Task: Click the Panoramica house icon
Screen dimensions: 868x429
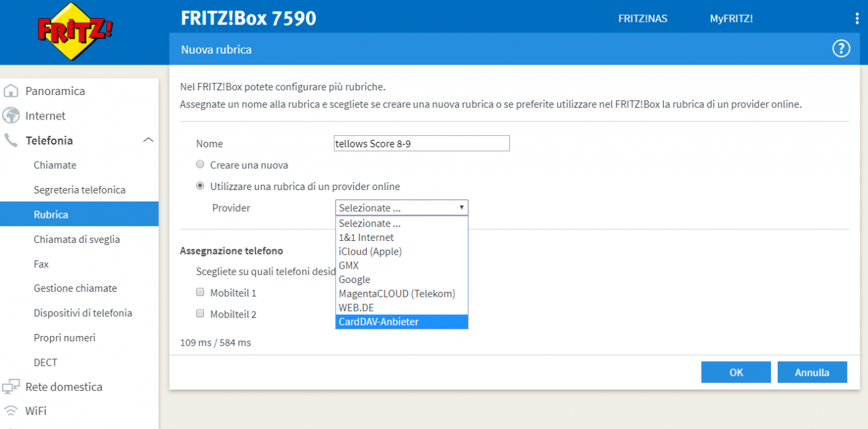Action: pyautogui.click(x=11, y=91)
